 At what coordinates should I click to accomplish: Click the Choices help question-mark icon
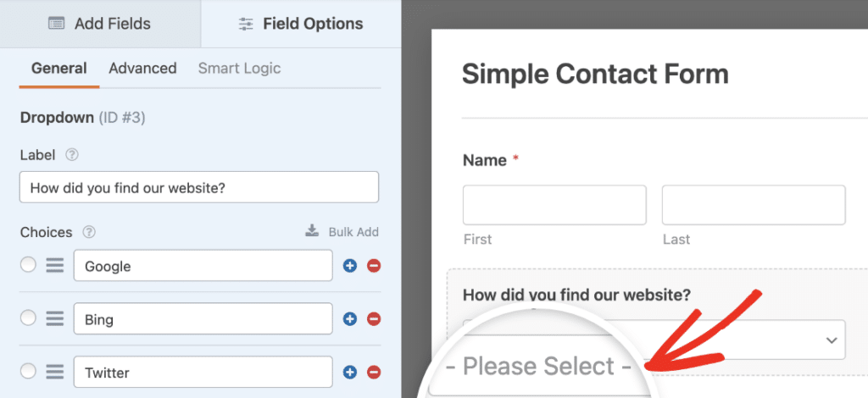click(89, 232)
